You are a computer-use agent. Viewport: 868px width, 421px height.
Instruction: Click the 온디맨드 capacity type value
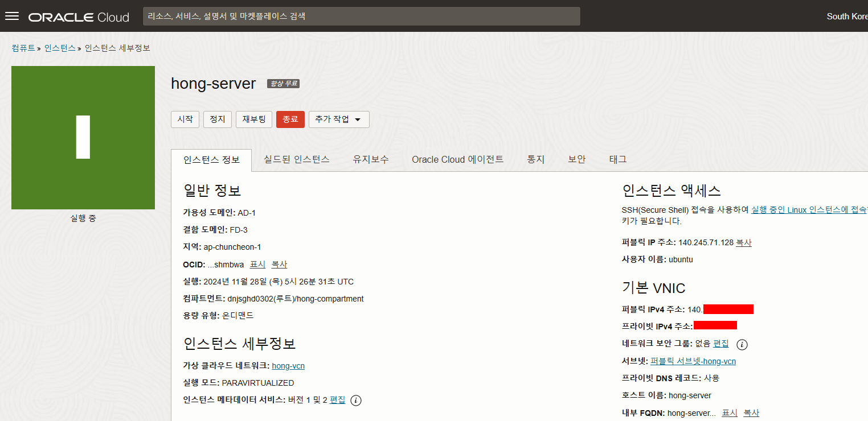point(238,315)
